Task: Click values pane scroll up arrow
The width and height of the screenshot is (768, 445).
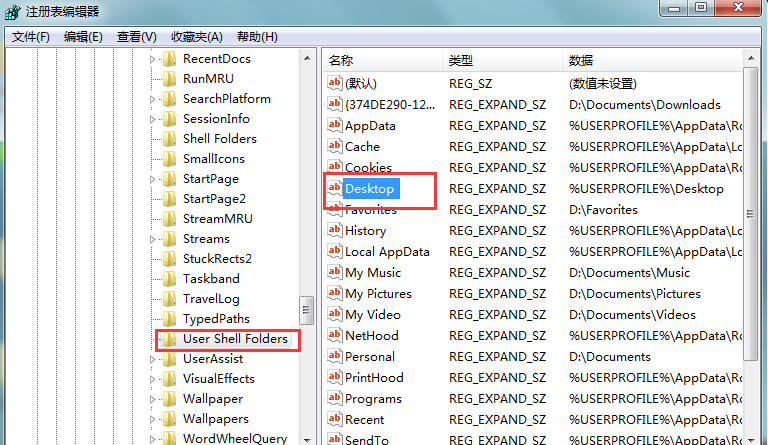Action: [x=751, y=58]
